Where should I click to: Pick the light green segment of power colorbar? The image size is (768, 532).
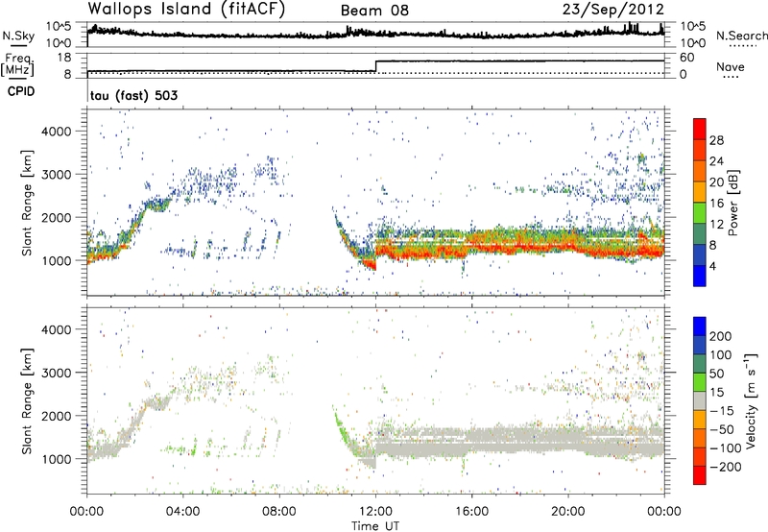tap(700, 213)
